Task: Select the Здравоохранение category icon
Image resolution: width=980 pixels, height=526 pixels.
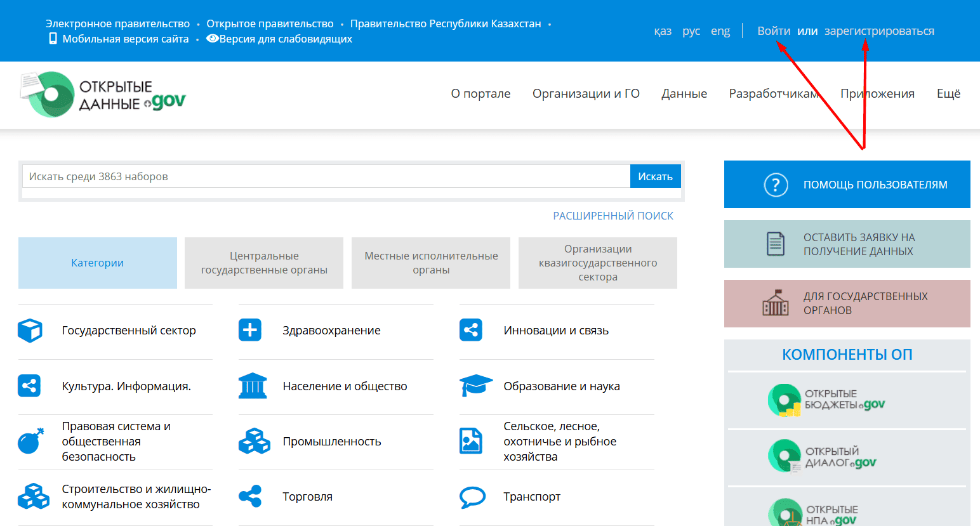Action: [250, 330]
